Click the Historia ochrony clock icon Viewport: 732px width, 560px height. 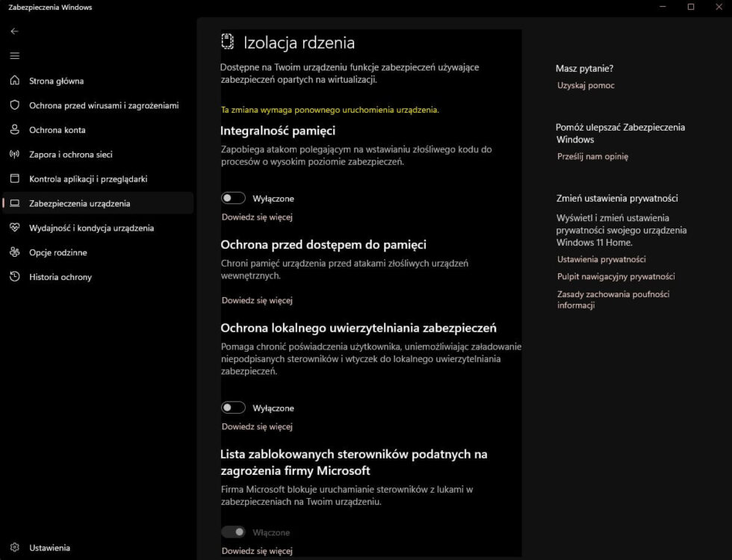(x=14, y=276)
